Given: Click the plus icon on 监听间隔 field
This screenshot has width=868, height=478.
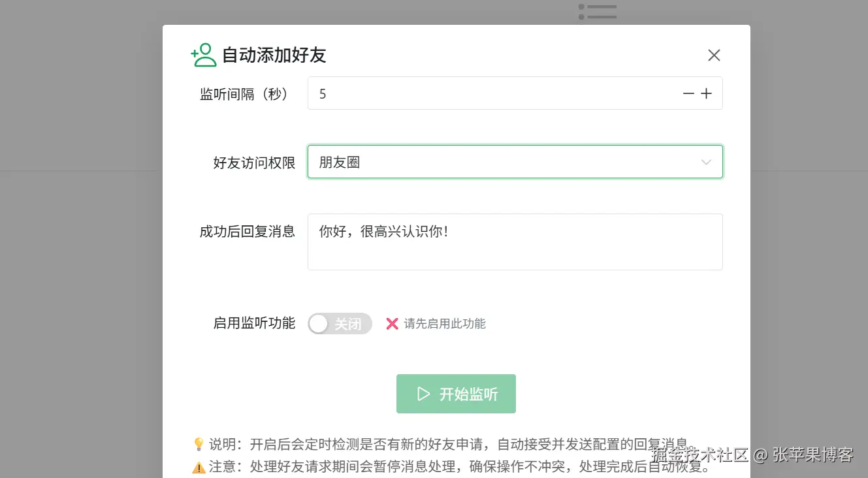Looking at the screenshot, I should coord(706,93).
